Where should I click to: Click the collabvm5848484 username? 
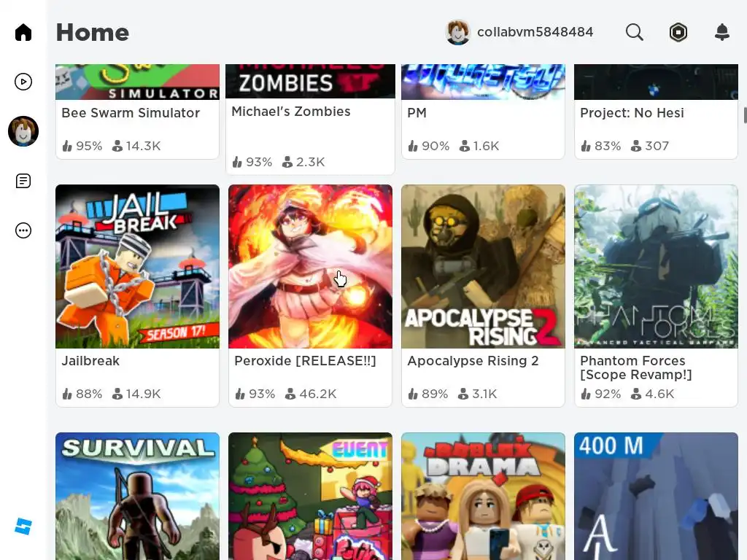[535, 32]
